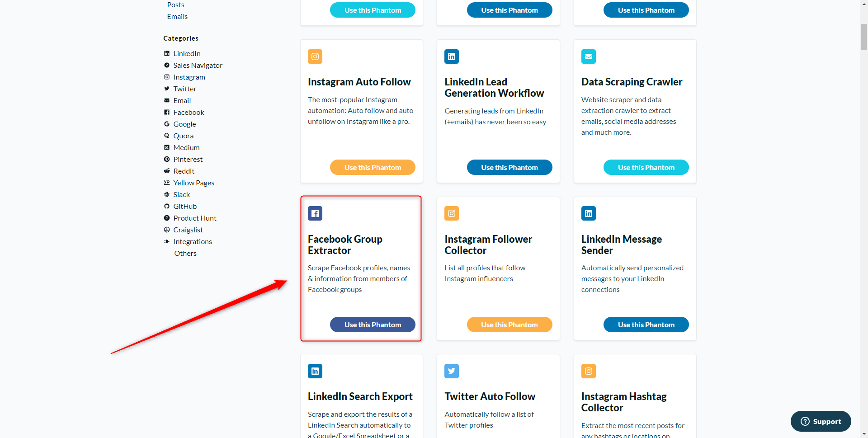The image size is (868, 438).
Task: Open the LinkedIn Search Export title
Action: [x=360, y=396]
